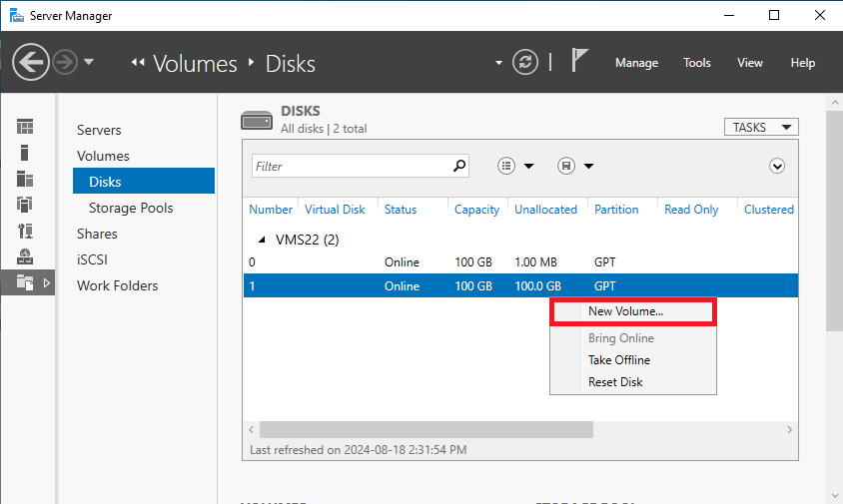Screen dimensions: 843x504
Task: Open the Help menu
Action: pos(802,63)
